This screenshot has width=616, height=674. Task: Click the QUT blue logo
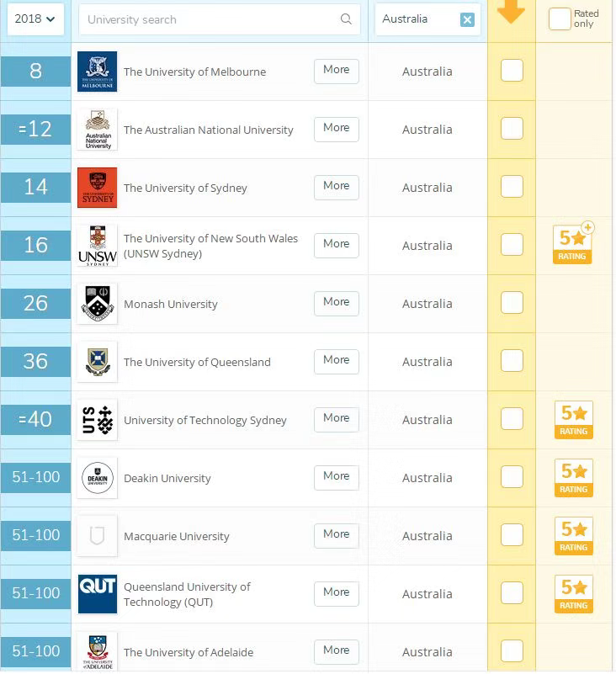(97, 594)
